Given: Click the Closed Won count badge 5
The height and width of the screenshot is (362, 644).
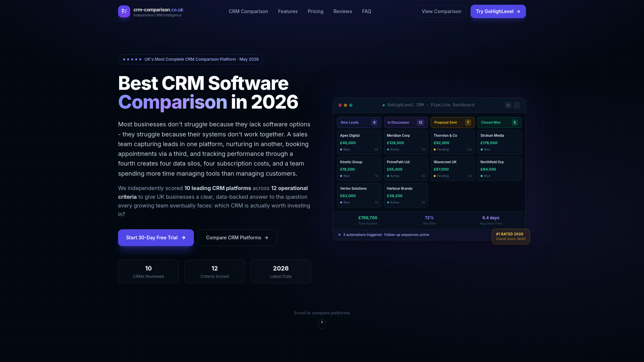Looking at the screenshot, I should [515, 122].
